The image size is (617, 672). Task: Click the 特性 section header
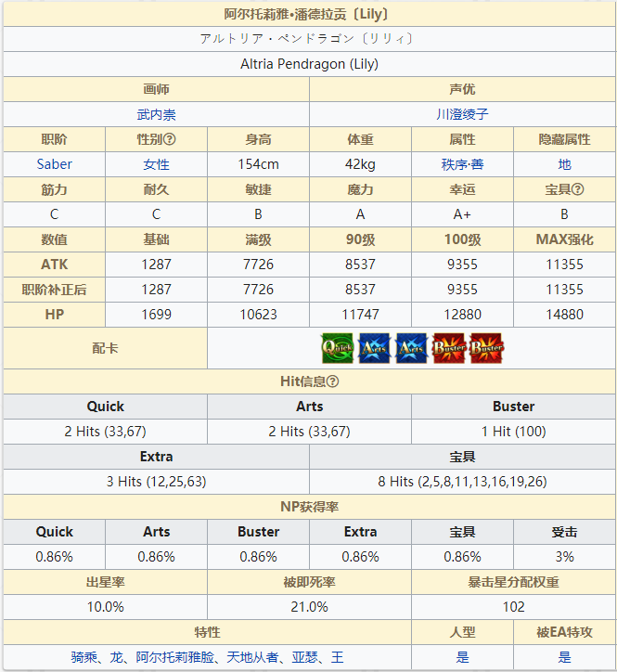click(208, 632)
